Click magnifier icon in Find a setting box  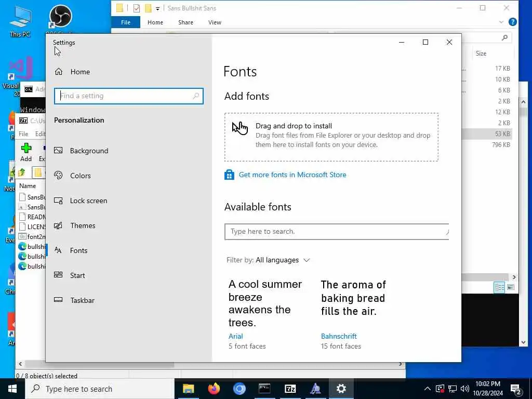[196, 96]
